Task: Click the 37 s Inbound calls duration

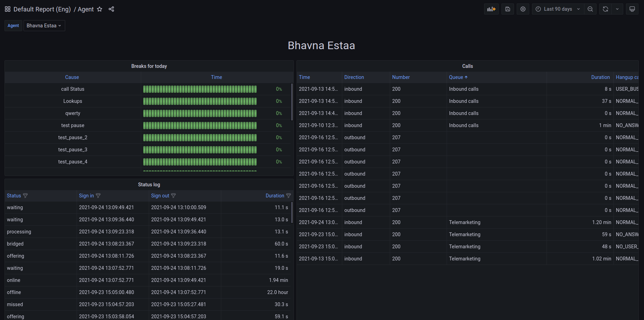Action: tap(607, 101)
